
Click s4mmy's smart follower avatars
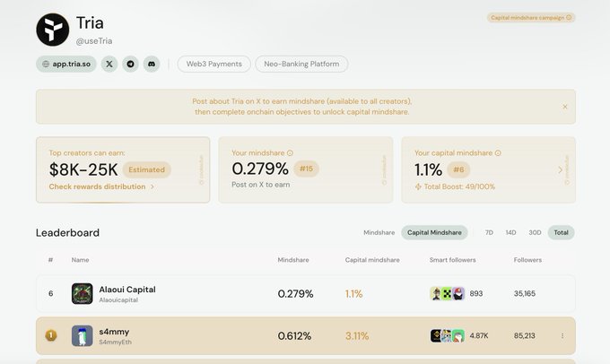448,335
